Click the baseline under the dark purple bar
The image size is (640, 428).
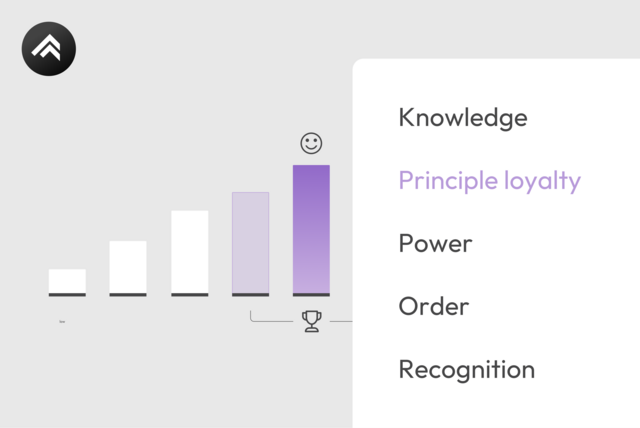311,295
